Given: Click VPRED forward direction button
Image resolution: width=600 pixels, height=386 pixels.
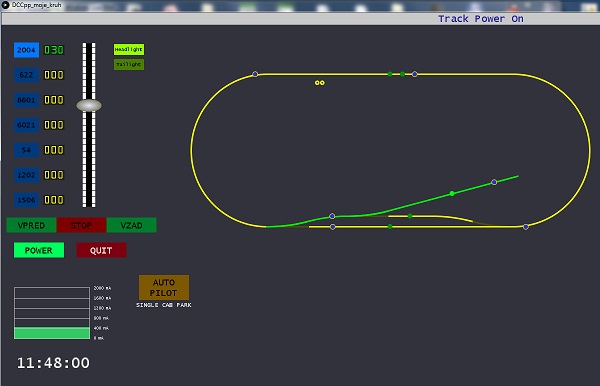Looking at the screenshot, I should click(x=31, y=225).
